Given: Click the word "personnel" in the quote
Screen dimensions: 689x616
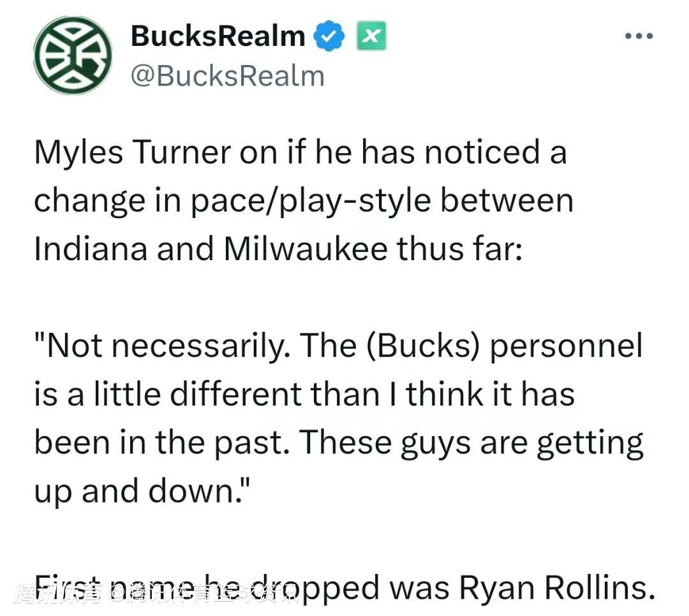Looking at the screenshot, I should point(566,346).
